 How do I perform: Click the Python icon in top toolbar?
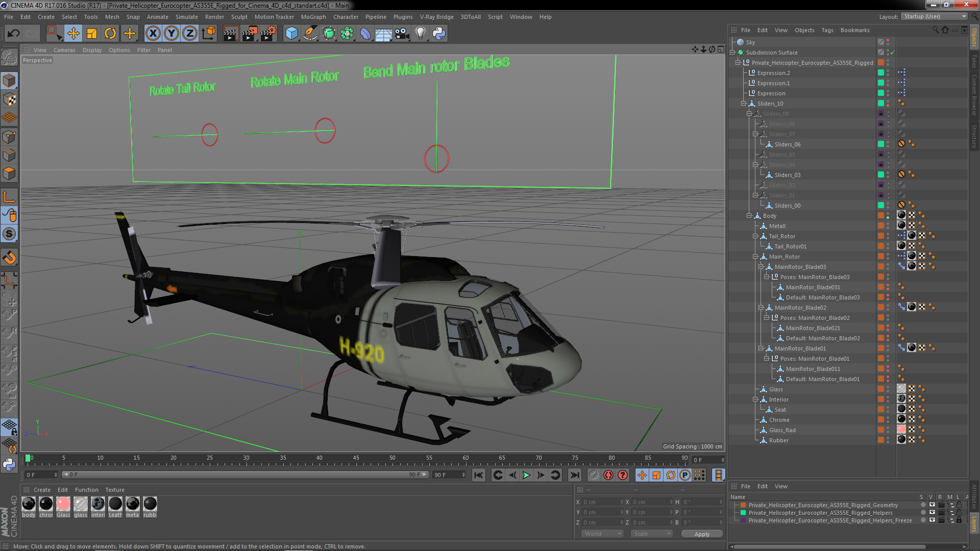tap(439, 34)
